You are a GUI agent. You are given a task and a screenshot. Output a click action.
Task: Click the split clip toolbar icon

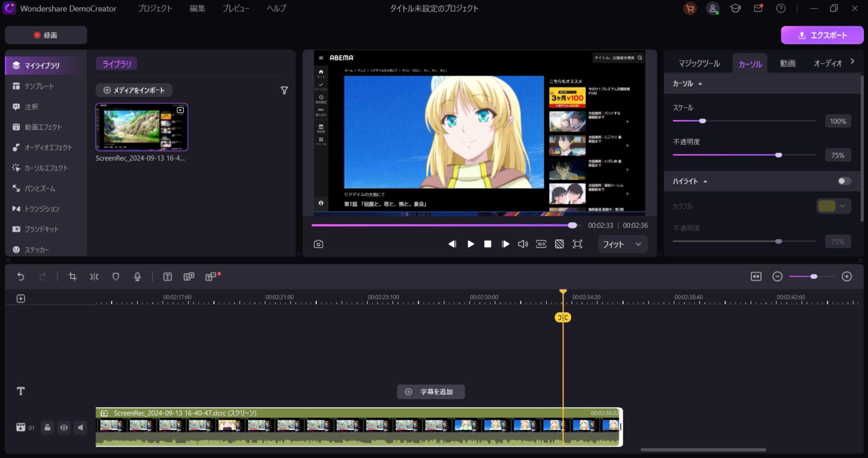click(94, 277)
